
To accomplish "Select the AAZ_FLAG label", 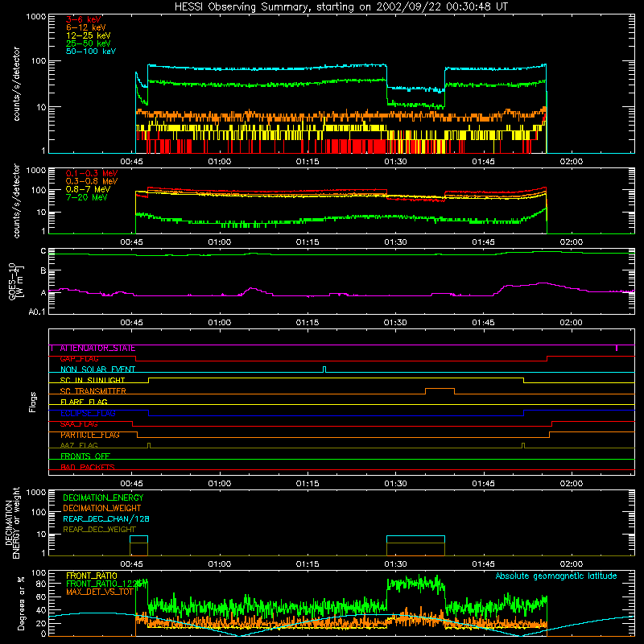I will (79, 445).
